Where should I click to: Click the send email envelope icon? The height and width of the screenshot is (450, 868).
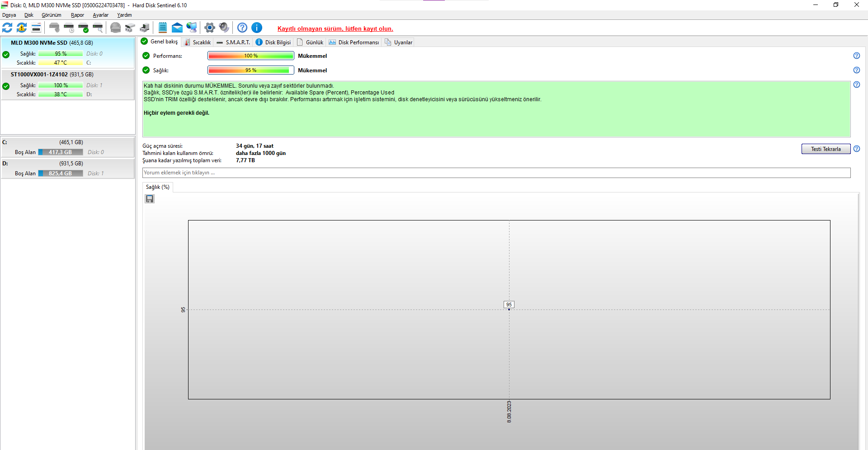(x=177, y=28)
